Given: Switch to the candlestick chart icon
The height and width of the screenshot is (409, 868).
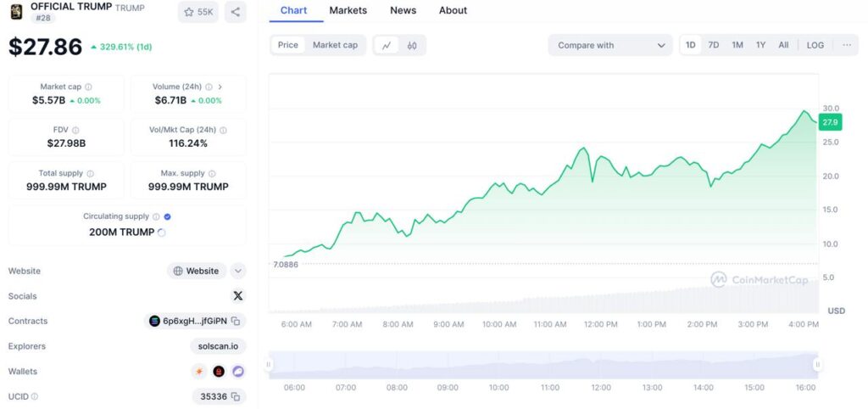Looking at the screenshot, I should click(x=412, y=45).
